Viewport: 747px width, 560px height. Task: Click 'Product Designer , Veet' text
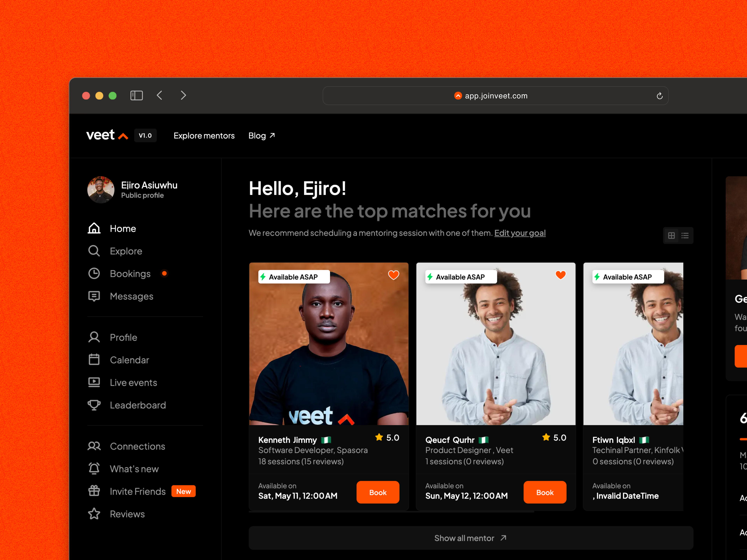pos(469,450)
